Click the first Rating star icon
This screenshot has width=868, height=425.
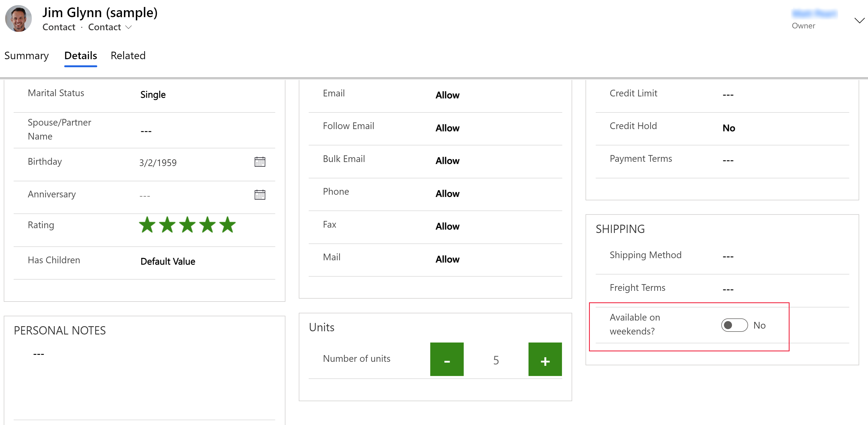click(147, 226)
